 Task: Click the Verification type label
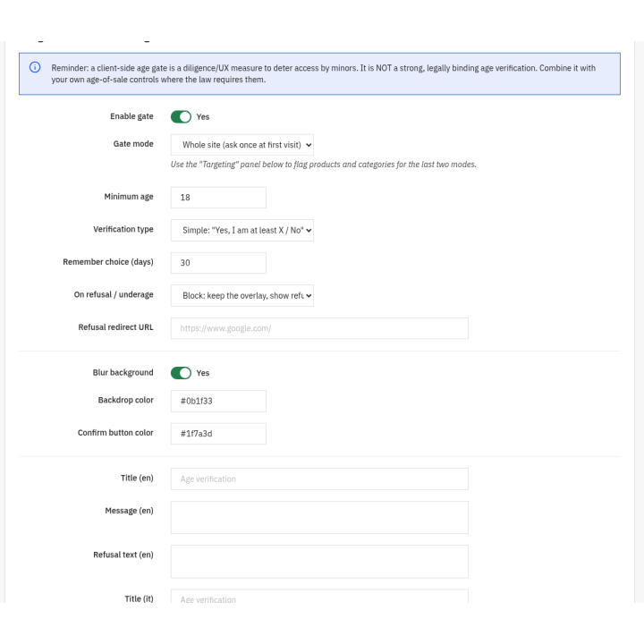coord(123,229)
